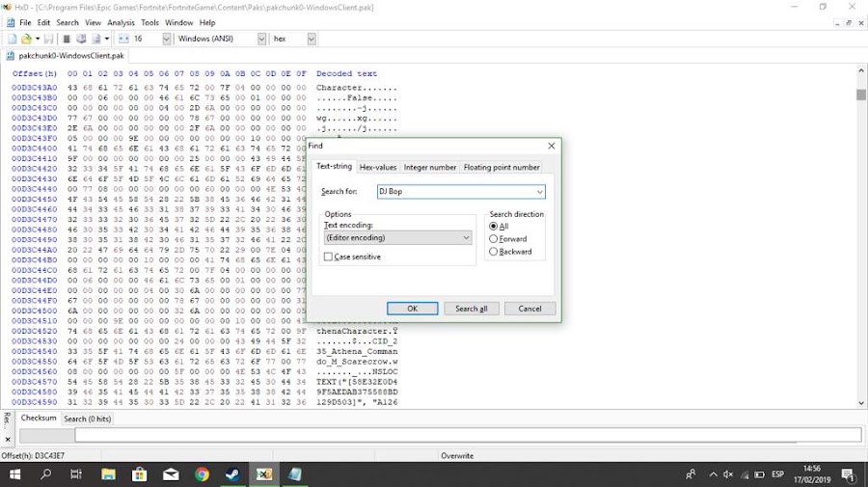The width and height of the screenshot is (868, 487).
Task: Open Mail app from taskbar
Action: point(171,474)
